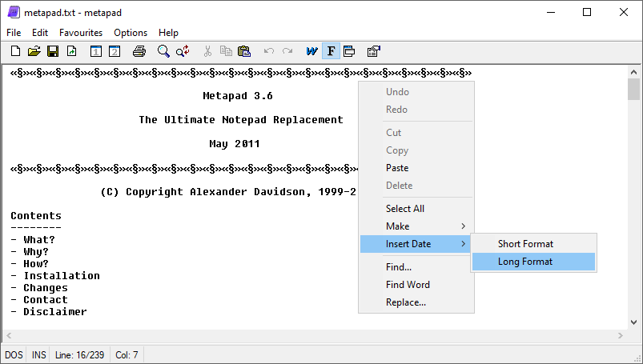The width and height of the screenshot is (643, 364).
Task: Choose Find... in context menu
Action: [x=416, y=267]
